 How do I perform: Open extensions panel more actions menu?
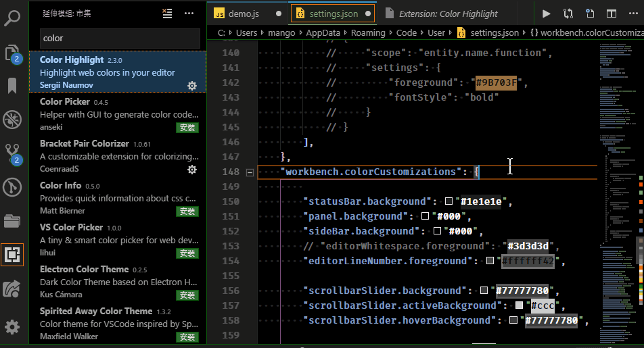pos(189,14)
